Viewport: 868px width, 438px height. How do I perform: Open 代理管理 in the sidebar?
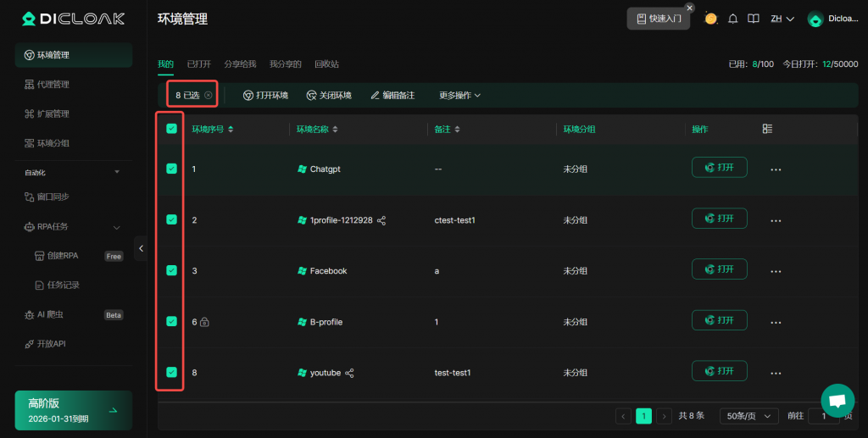coord(53,85)
